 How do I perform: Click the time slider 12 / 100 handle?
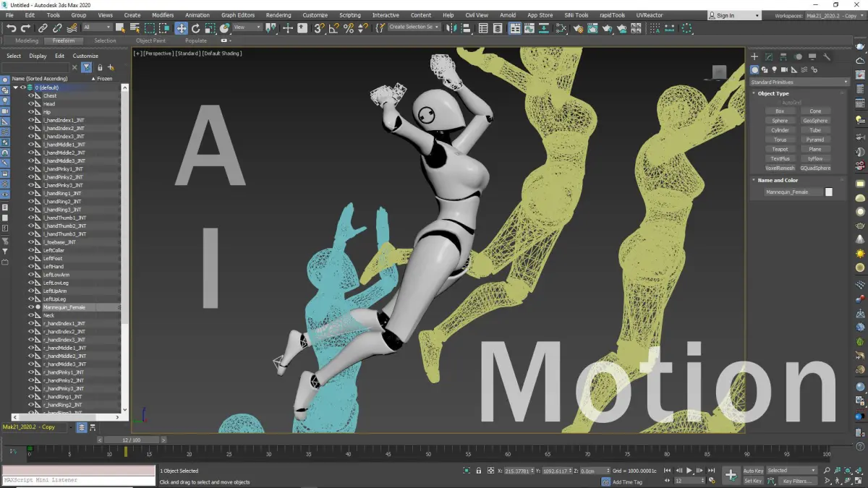coord(131,440)
